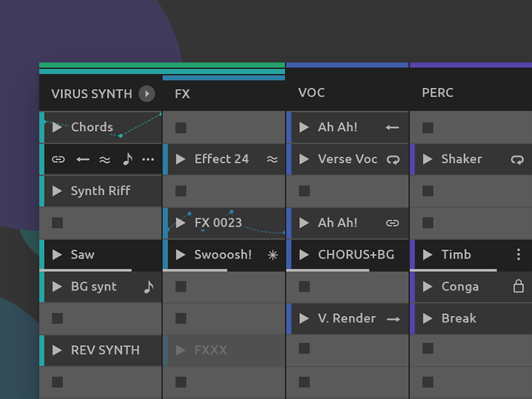
Task: Click the asterisk icon on the Swooosh! clip
Action: click(x=272, y=255)
